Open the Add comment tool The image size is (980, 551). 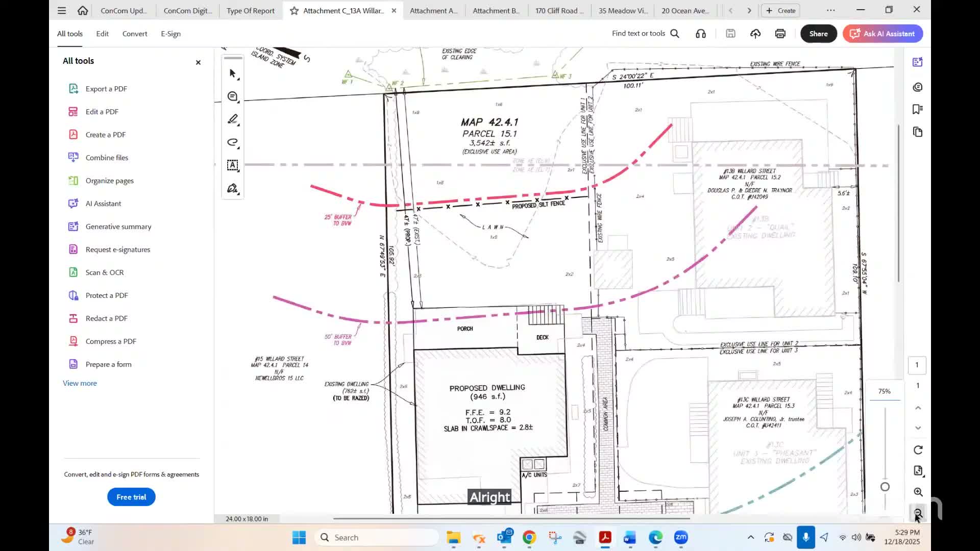click(232, 96)
